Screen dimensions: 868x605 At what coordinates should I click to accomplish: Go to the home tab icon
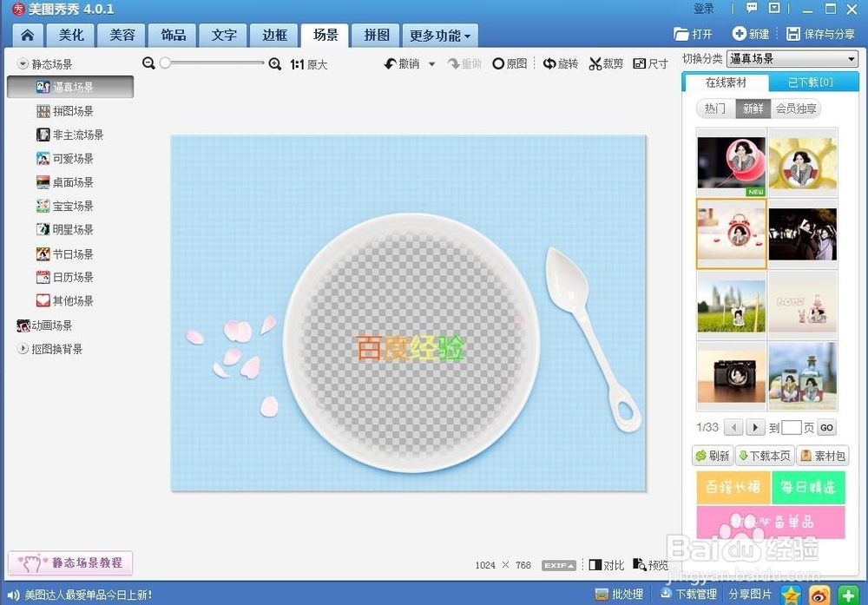[x=28, y=36]
